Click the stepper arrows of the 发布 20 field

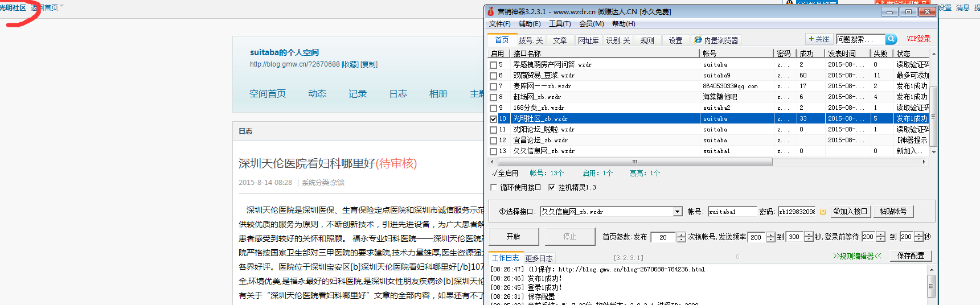[x=681, y=237]
